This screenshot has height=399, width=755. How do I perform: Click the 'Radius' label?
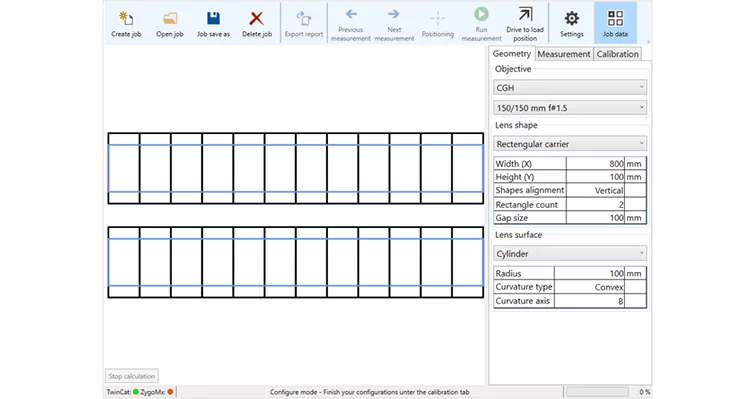click(x=508, y=273)
